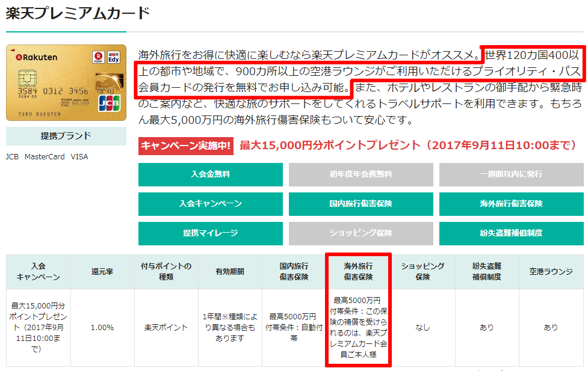Click the JCB brand name text
The height and width of the screenshot is (371, 588).
coord(12,157)
